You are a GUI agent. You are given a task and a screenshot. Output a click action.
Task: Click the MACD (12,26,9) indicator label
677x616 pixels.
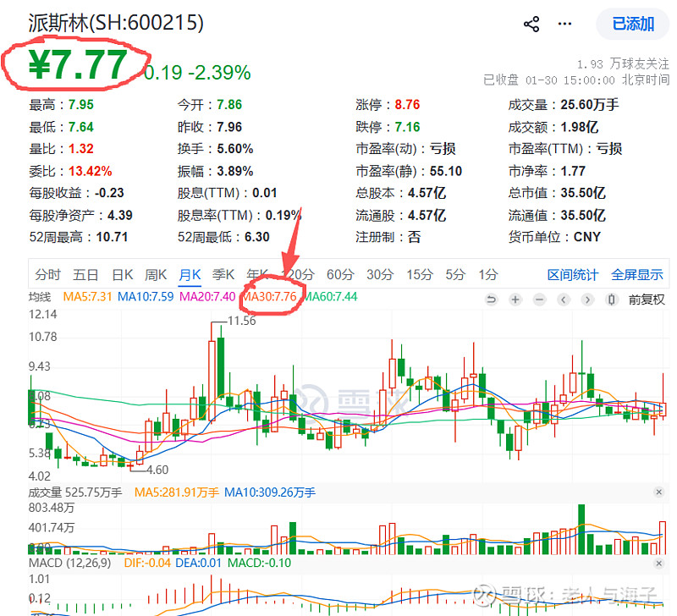point(69,563)
